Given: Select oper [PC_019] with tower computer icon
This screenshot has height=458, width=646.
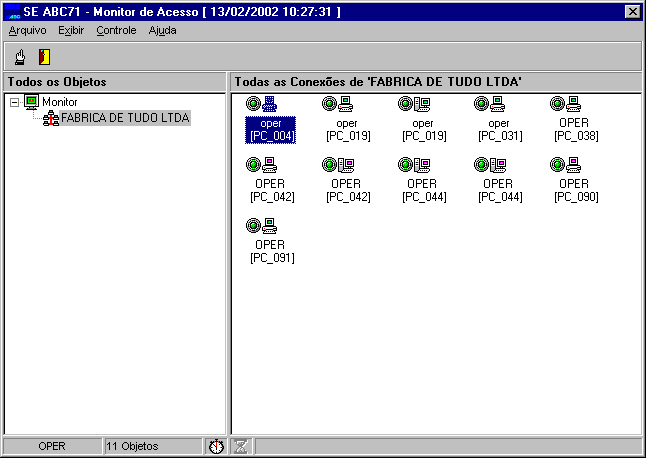Looking at the screenshot, I should point(422,104).
